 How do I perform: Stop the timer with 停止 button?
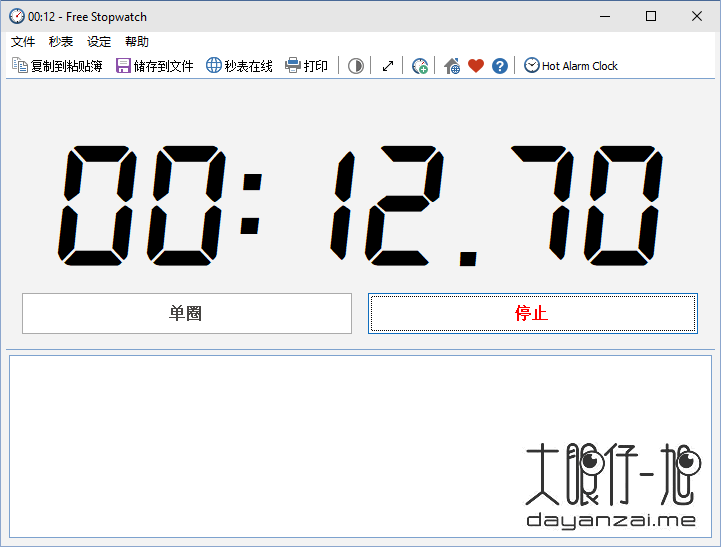click(532, 313)
